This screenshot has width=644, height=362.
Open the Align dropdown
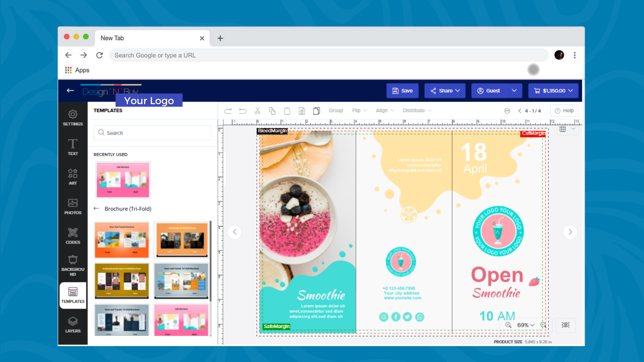(385, 111)
